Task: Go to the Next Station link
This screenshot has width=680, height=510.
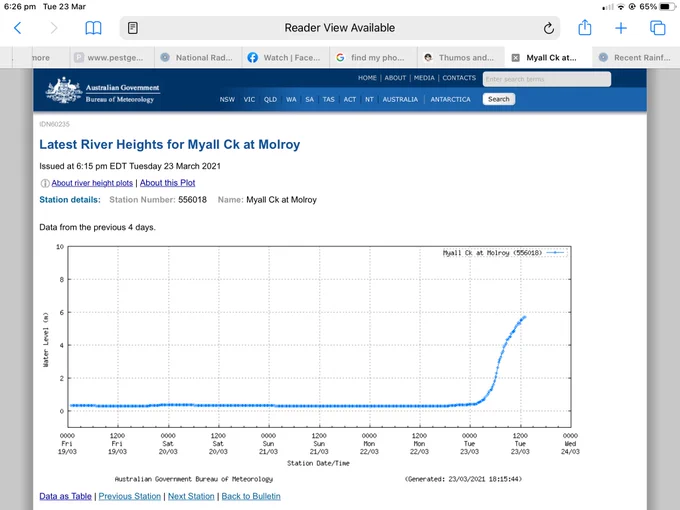Action: tap(191, 496)
